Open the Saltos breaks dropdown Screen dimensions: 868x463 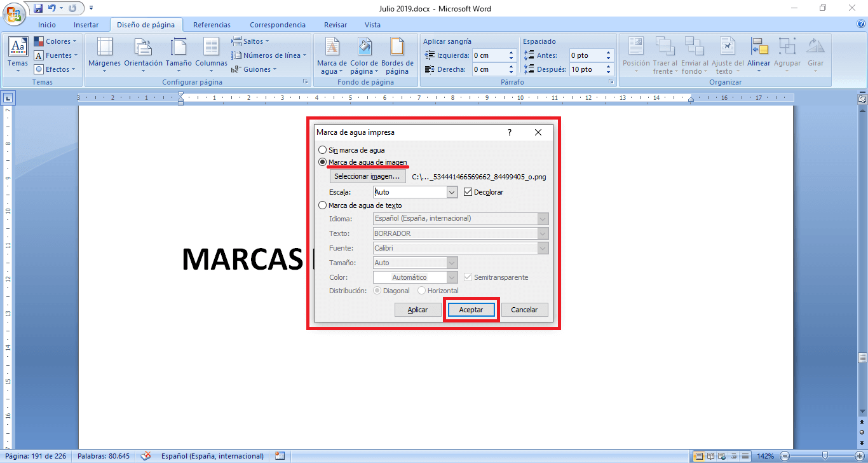tap(251, 41)
